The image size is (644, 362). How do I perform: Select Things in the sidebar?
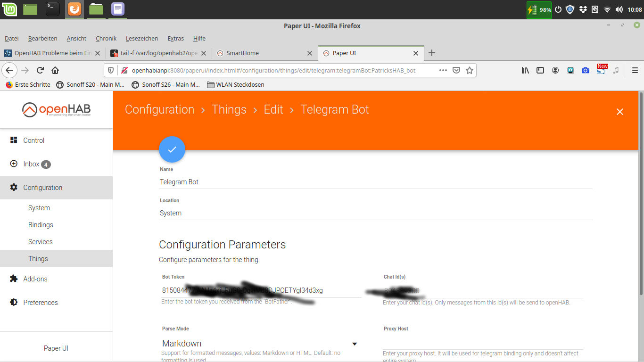tap(56, 259)
